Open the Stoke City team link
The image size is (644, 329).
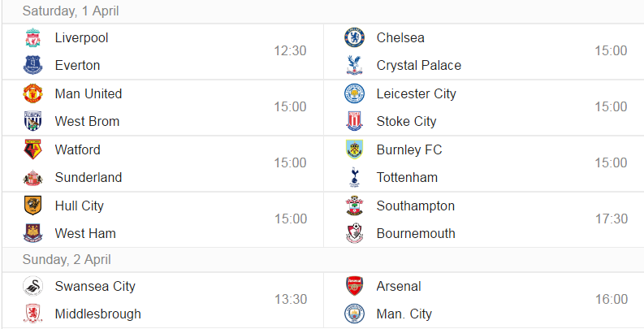[406, 122]
